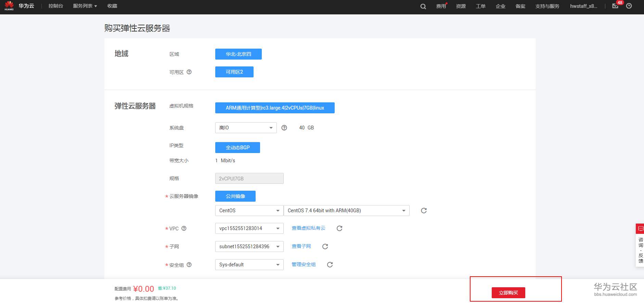
Task: Open the vpc1552551283014 VPC dropdown
Action: pos(249,228)
